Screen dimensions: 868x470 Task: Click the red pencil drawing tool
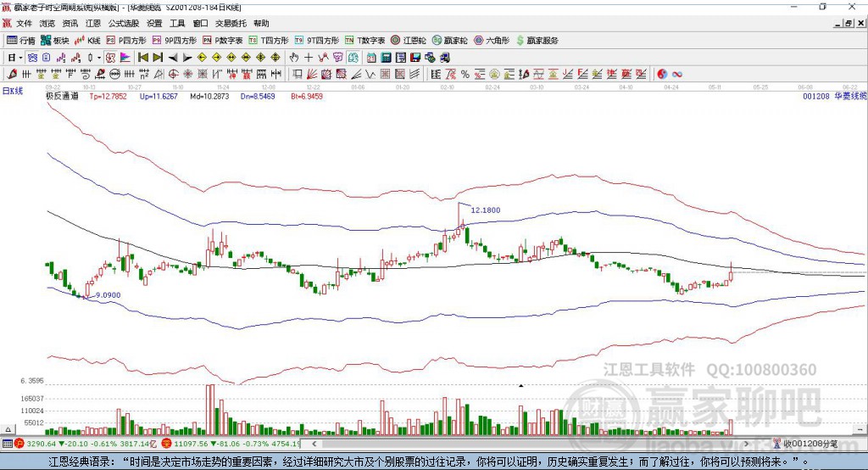[x=12, y=75]
